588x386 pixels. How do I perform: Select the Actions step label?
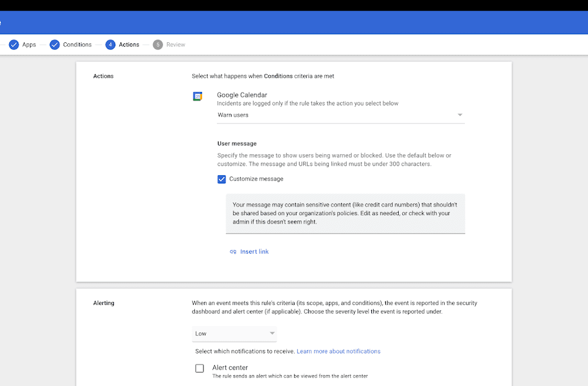pos(129,45)
